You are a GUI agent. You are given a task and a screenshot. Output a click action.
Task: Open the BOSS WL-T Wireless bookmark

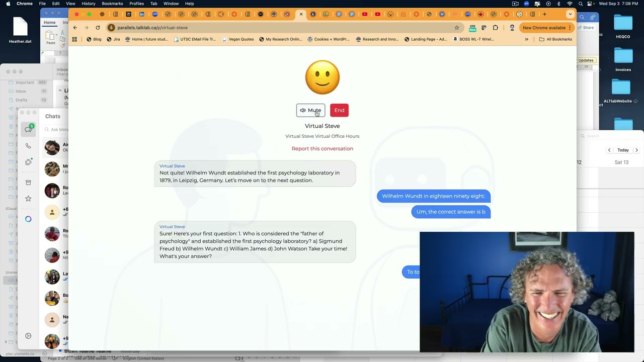pyautogui.click(x=473, y=39)
